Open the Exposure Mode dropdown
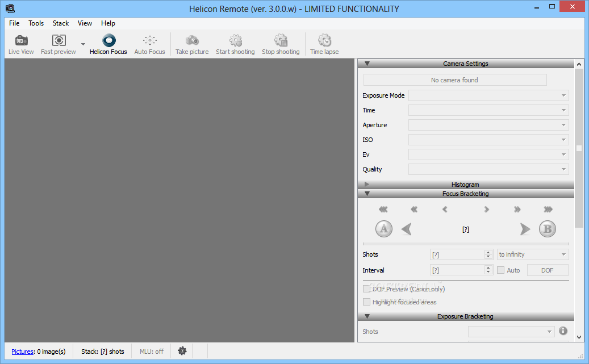This screenshot has width=589, height=364. pyautogui.click(x=488, y=95)
